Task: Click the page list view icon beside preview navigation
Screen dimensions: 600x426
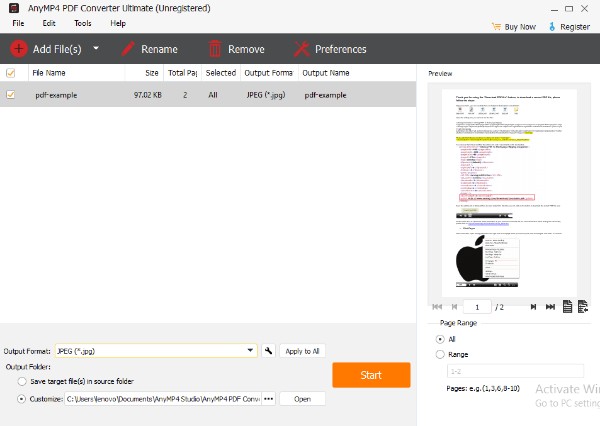Action: tap(583, 306)
